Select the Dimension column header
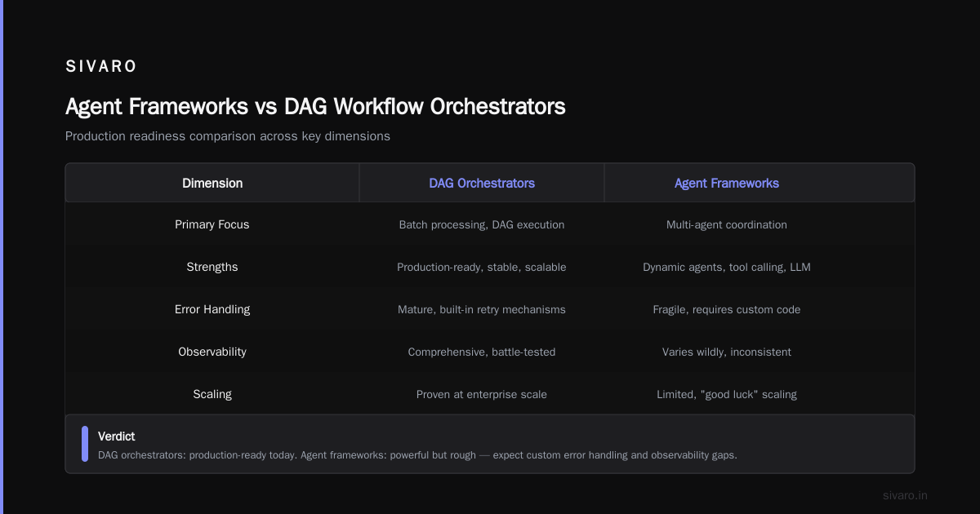The height and width of the screenshot is (514, 980). point(212,184)
